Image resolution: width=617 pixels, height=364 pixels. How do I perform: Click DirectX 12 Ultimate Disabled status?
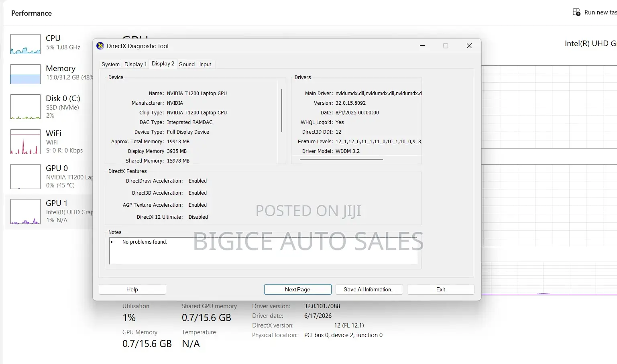pos(198,217)
